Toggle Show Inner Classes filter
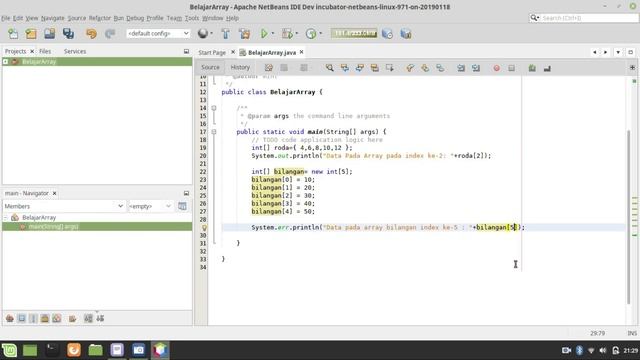Screen dimensions: 640x360 point(57,318)
